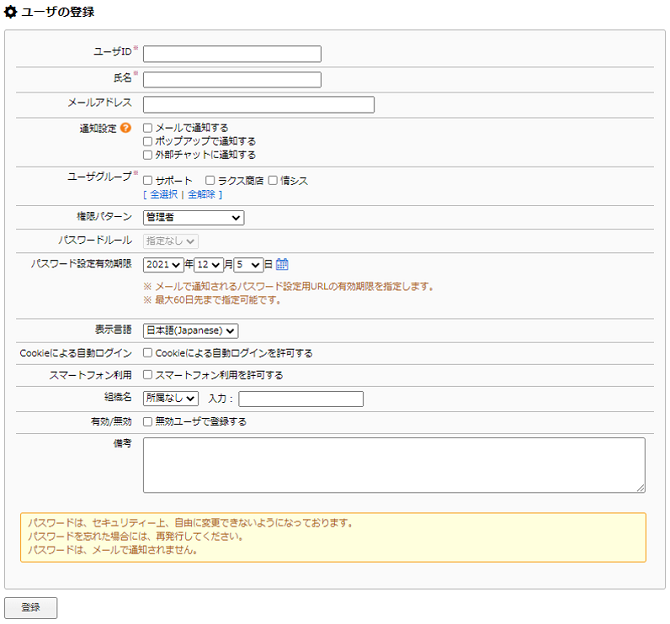This screenshot has width=670, height=624.
Task: Open the month dropdown showing 12
Action: click(209, 265)
